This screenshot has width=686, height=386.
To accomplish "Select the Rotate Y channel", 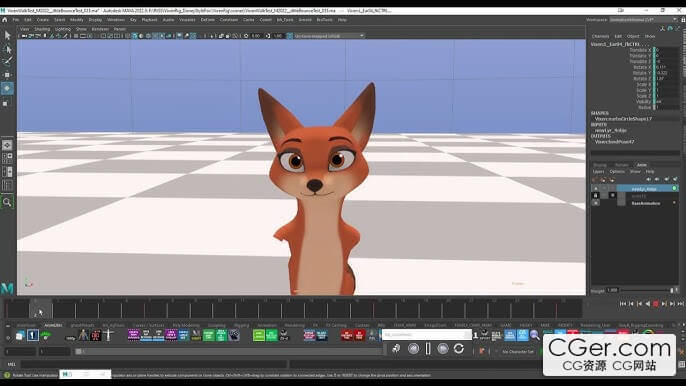I will pyautogui.click(x=642, y=73).
